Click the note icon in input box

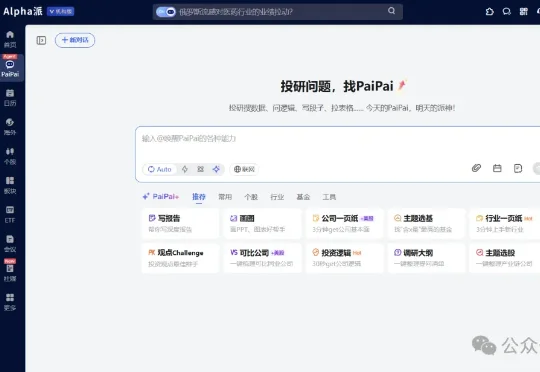click(518, 168)
